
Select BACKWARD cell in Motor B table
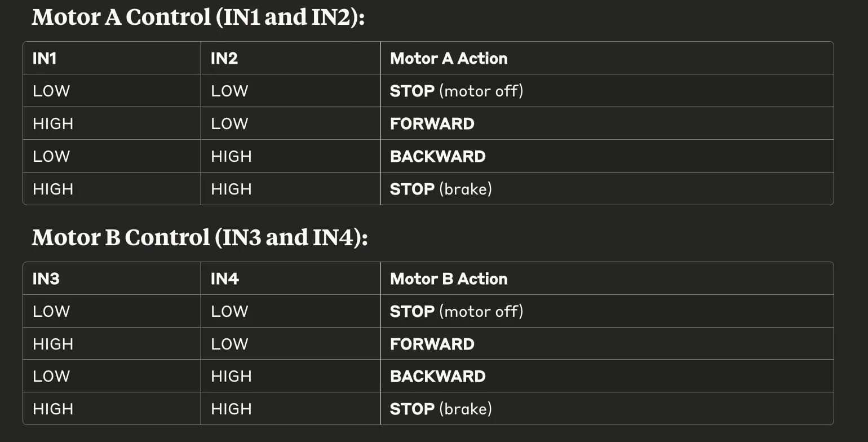click(438, 377)
